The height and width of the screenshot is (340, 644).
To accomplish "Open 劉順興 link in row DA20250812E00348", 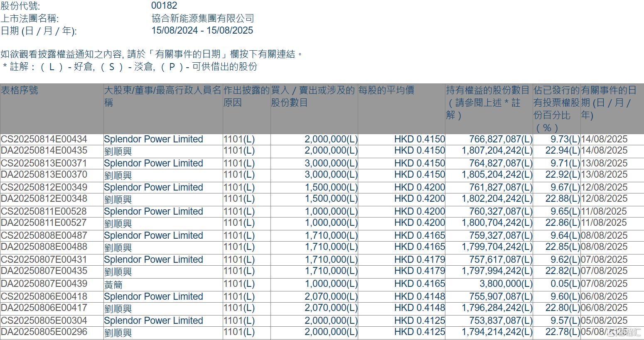I will [118, 199].
